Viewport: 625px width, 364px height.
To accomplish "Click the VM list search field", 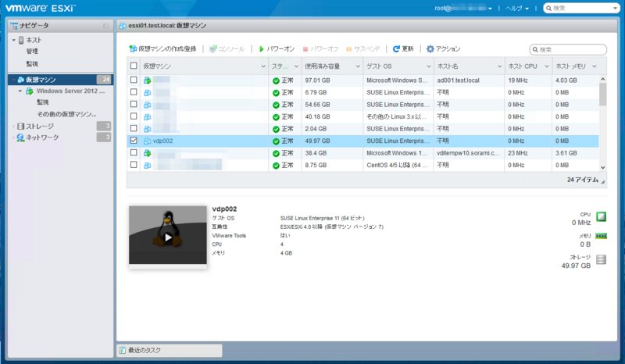I will pos(568,49).
